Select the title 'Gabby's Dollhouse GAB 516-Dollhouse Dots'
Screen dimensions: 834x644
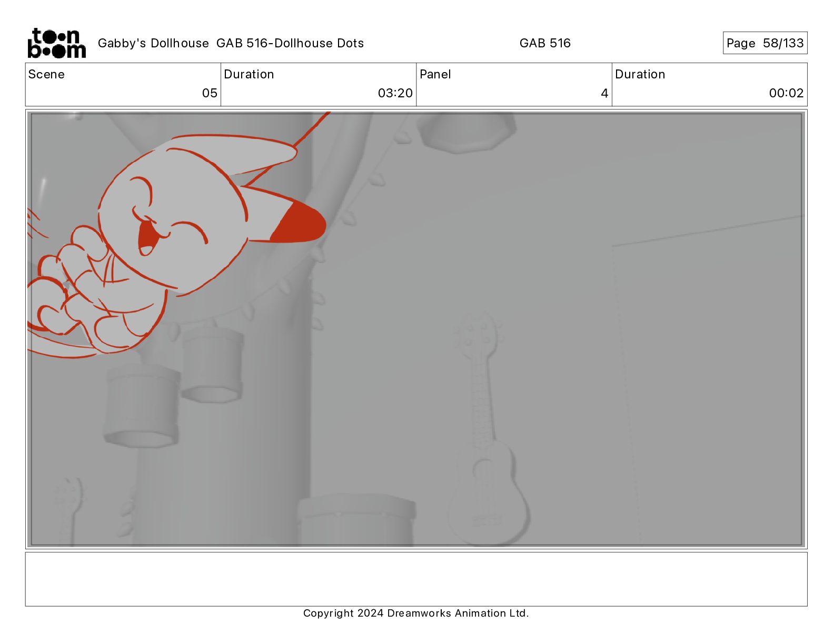click(x=231, y=43)
